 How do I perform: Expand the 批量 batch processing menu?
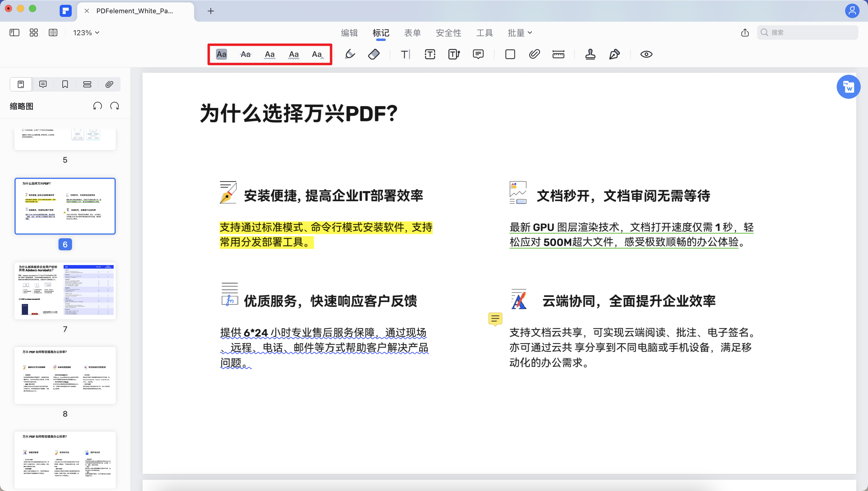coord(520,32)
